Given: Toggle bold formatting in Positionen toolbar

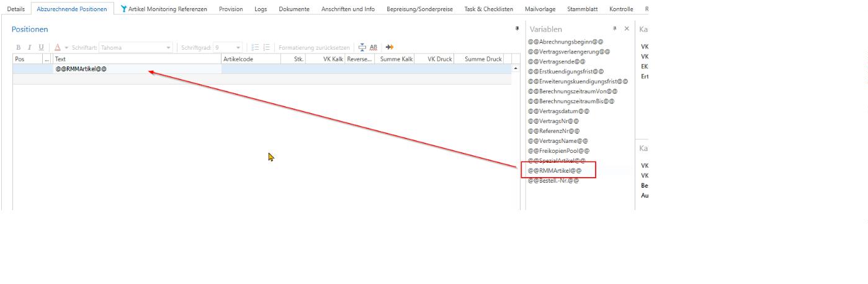Looking at the screenshot, I should (x=19, y=47).
